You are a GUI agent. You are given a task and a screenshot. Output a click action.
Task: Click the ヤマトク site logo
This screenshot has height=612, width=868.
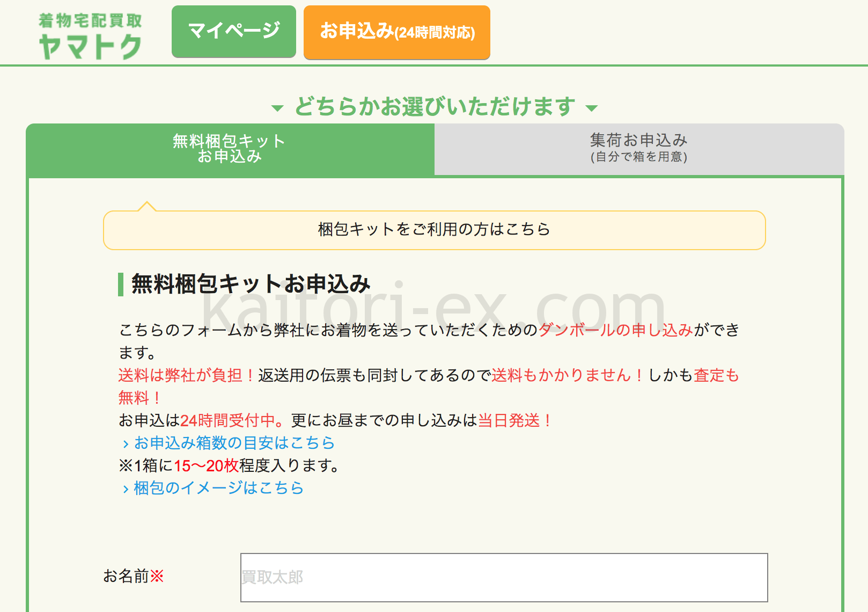(x=90, y=36)
